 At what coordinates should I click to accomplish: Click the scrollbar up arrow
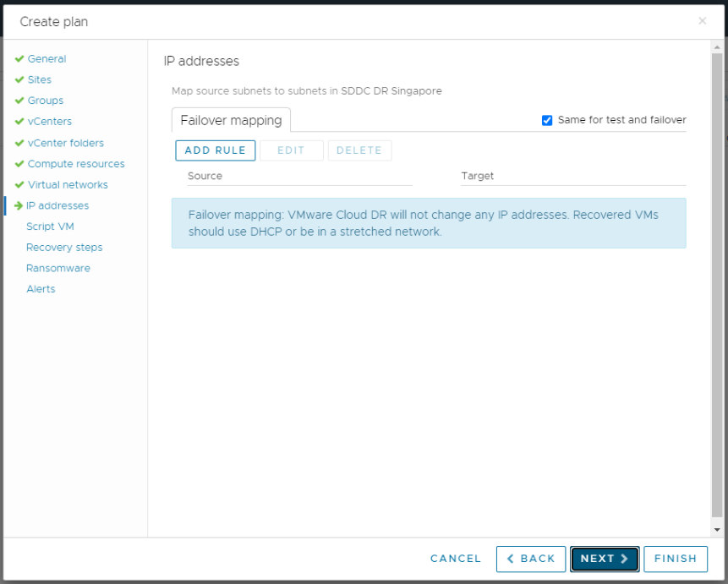pos(717,46)
